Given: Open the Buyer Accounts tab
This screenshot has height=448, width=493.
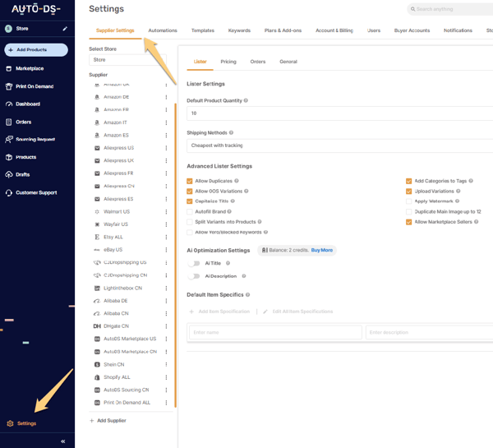Looking at the screenshot, I should coord(412,30).
